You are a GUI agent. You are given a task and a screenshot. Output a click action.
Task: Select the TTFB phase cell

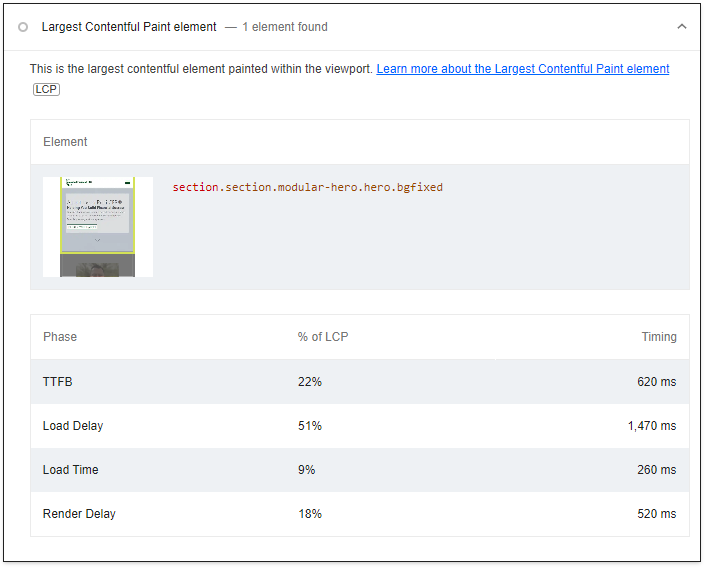58,383
